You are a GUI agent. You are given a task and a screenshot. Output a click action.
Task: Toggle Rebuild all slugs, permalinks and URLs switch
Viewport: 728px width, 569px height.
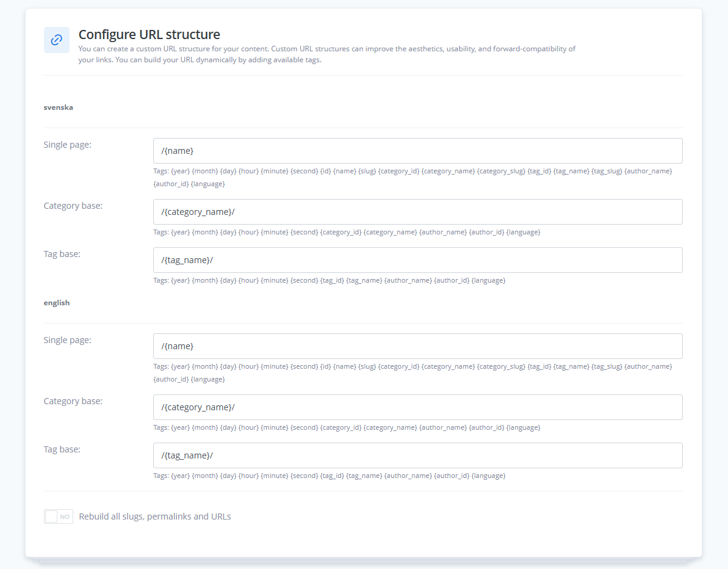coord(59,516)
